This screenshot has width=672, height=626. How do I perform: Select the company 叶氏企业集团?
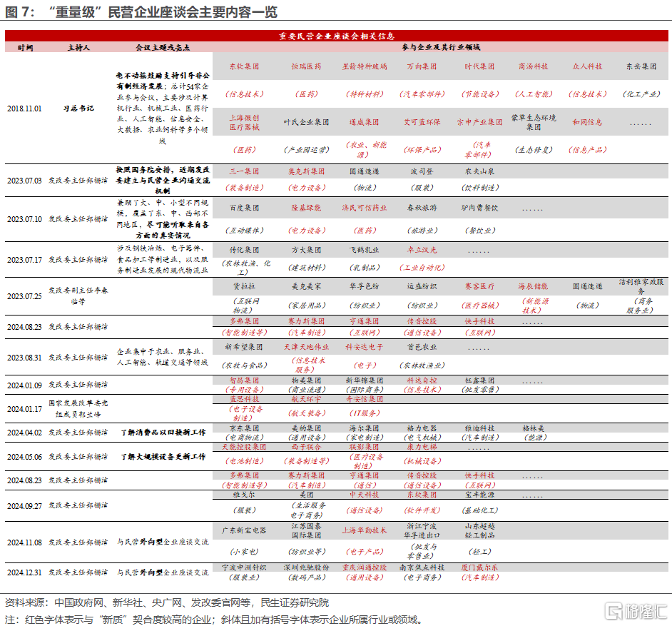306,122
